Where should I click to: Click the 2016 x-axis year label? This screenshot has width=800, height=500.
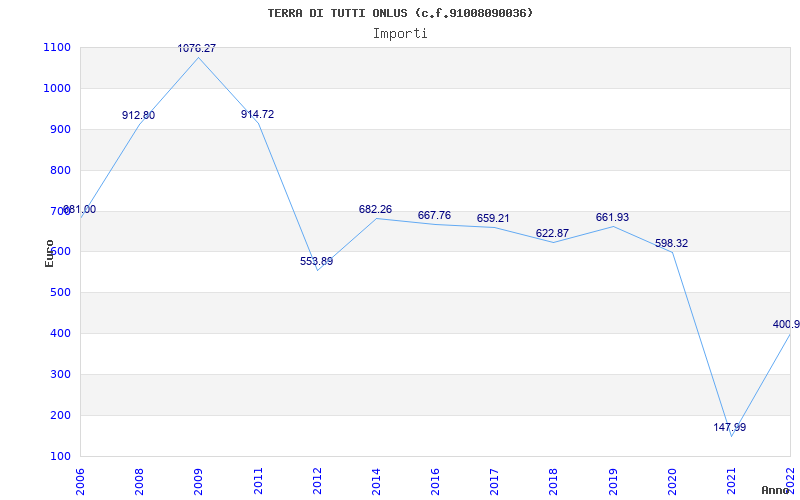[435, 481]
